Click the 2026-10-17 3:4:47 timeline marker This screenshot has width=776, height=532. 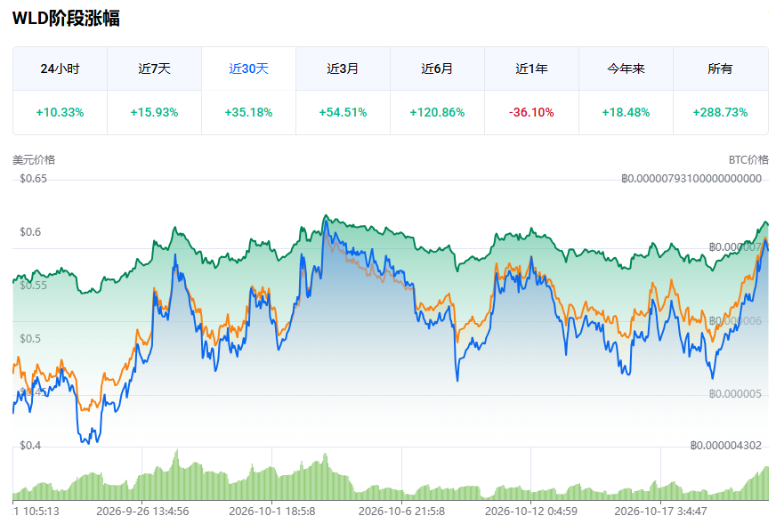point(660,512)
